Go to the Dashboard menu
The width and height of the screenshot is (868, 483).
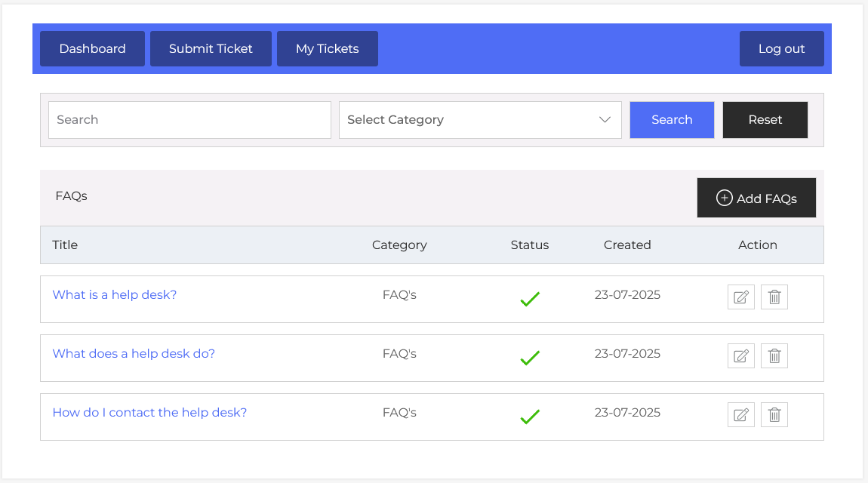pyautogui.click(x=92, y=49)
